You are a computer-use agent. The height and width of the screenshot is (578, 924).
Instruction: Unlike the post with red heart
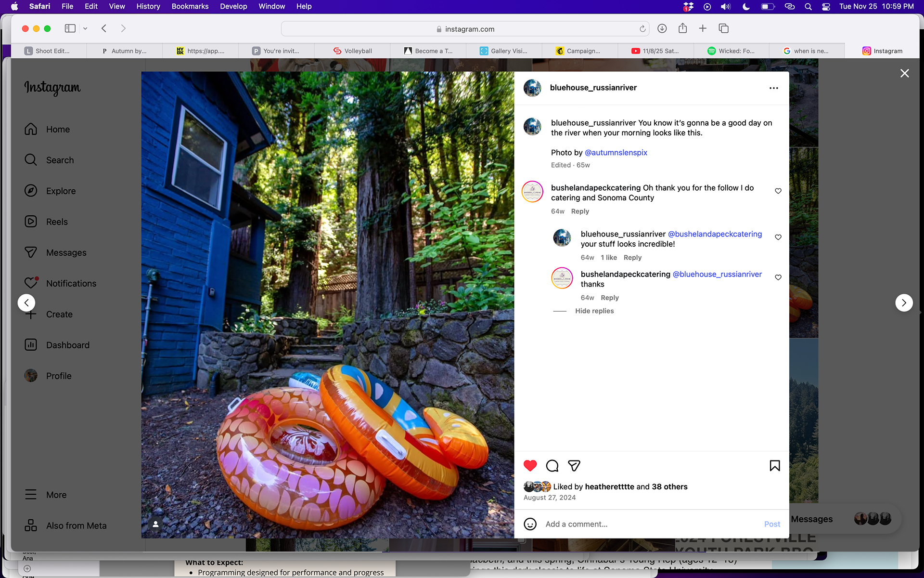(530, 466)
